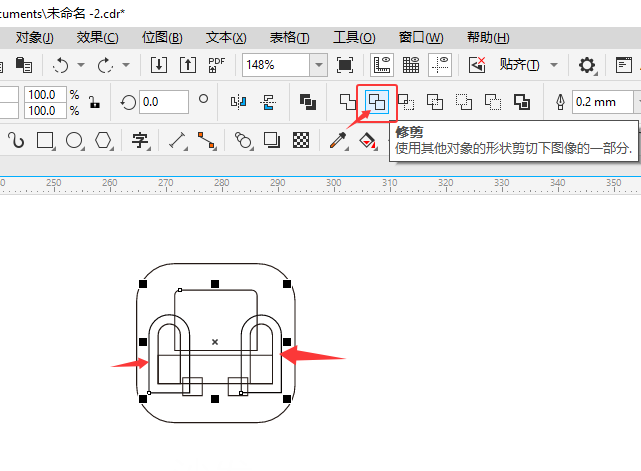Click the Redo arrow icon
Screen dimensions: 641x471
[105, 65]
